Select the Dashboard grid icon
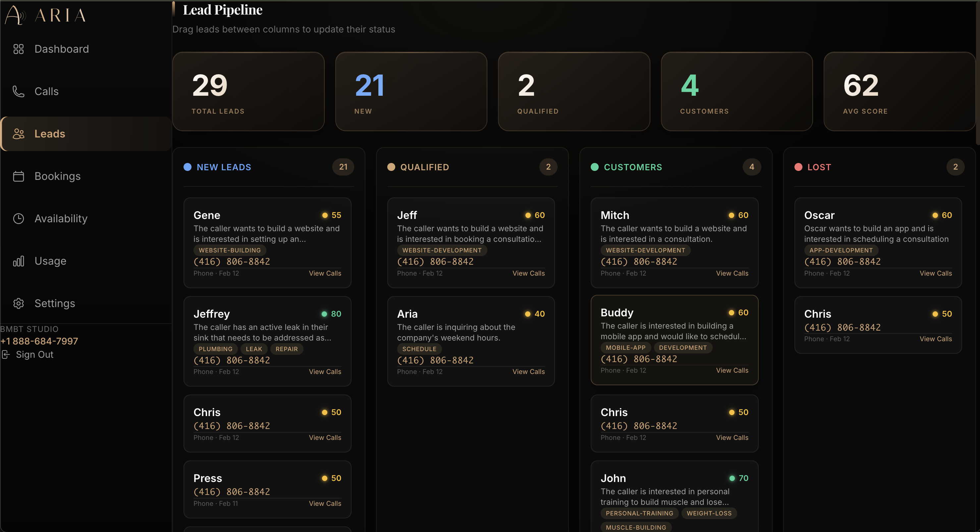The height and width of the screenshot is (532, 980). [18, 49]
